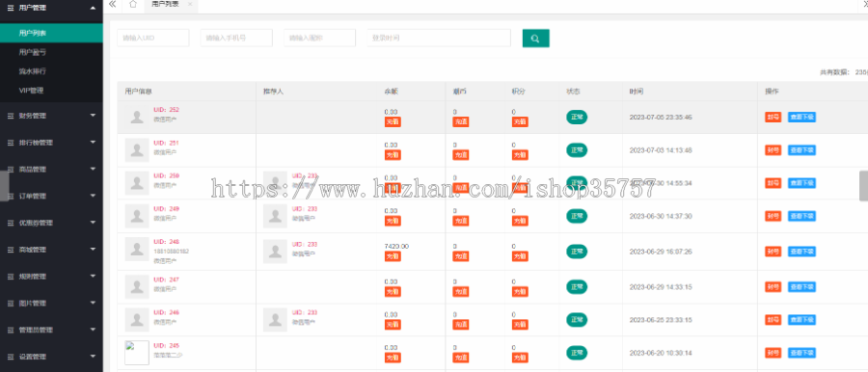Select 用户列表 in the sidebar
Screen dimensions: 868x372
[51, 33]
